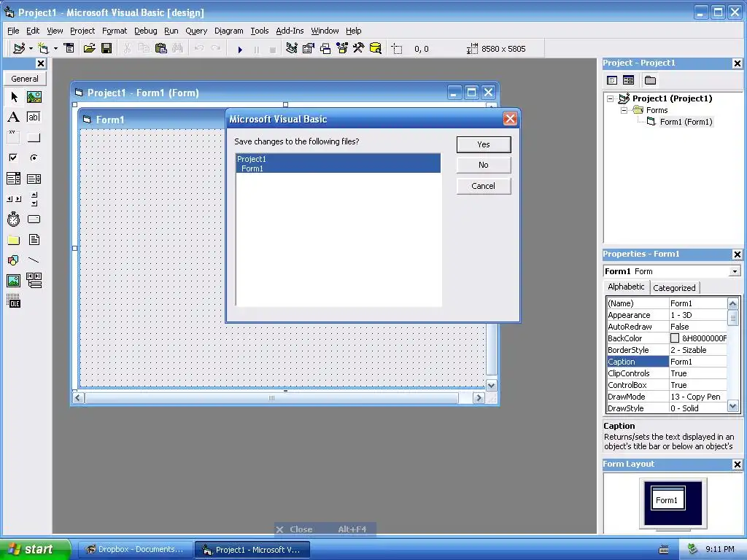747x560 pixels.
Task: Open the Object Browser toolbar icon
Action: 342,49
